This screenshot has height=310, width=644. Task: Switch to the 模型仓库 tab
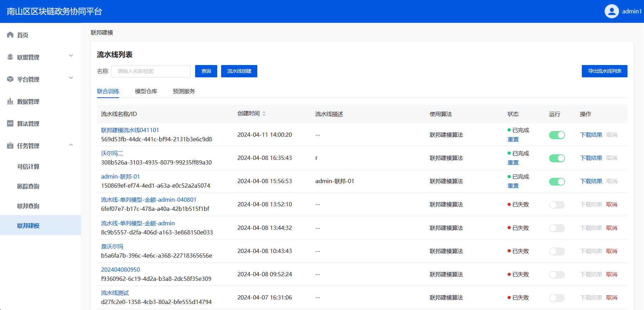click(x=146, y=91)
